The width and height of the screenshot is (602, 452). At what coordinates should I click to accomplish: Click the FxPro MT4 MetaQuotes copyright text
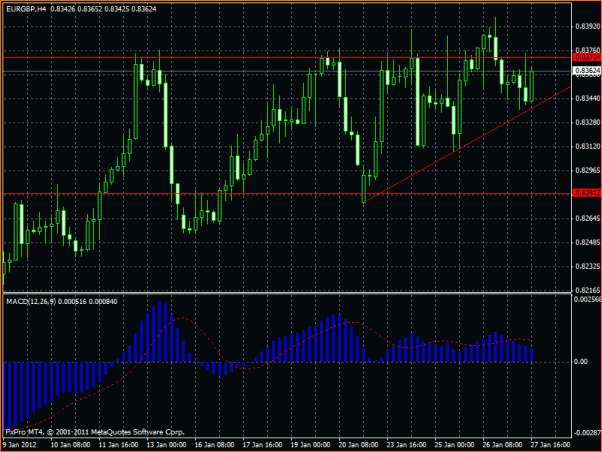95,432
